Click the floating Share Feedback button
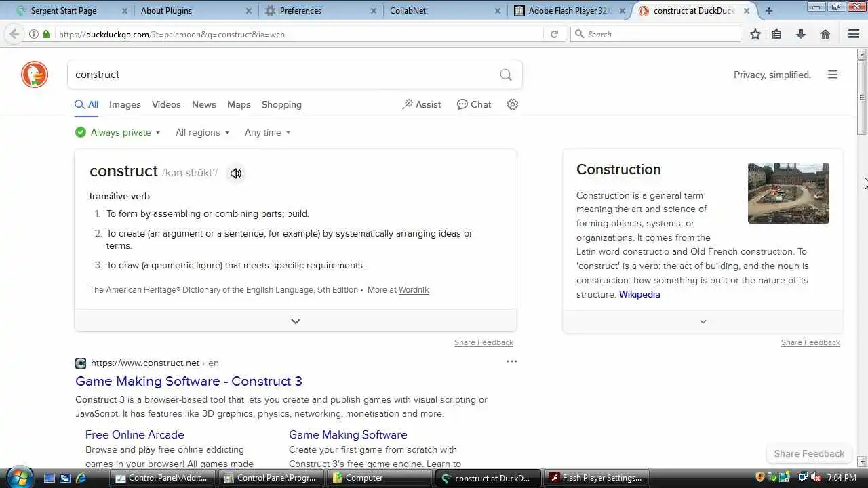Viewport: 868px width, 488px height. coord(809,453)
